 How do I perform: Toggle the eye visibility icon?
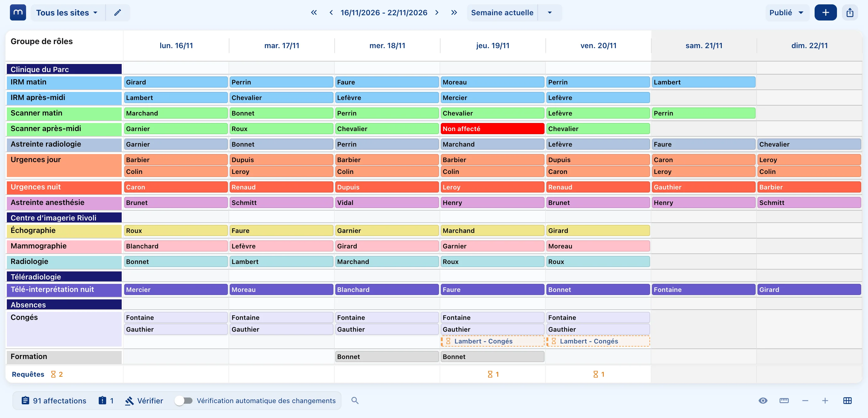click(763, 401)
